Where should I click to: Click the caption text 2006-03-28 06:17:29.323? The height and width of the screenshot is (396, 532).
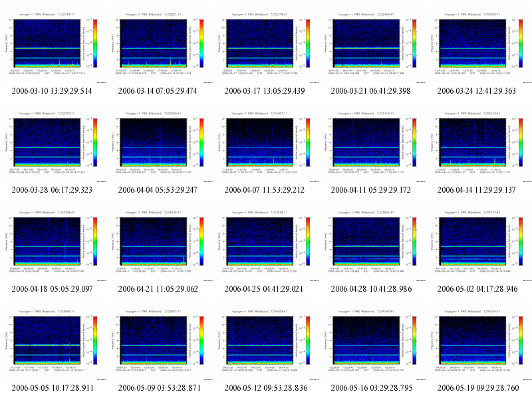click(52, 190)
